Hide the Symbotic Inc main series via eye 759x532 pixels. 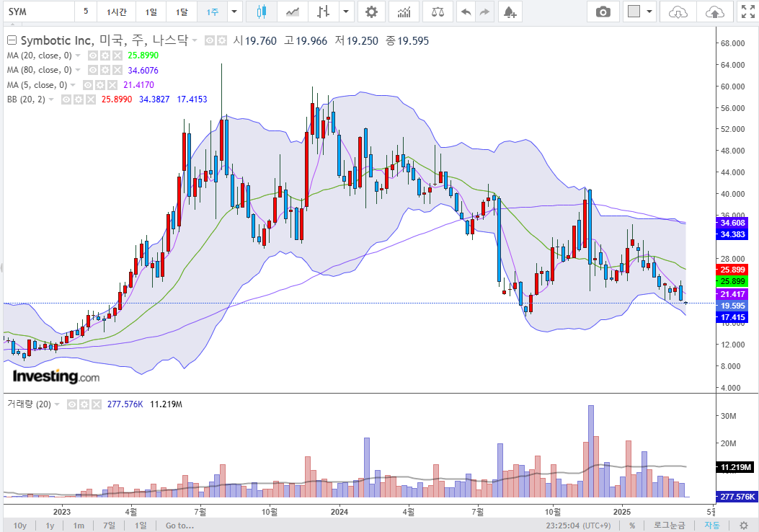tap(210, 40)
